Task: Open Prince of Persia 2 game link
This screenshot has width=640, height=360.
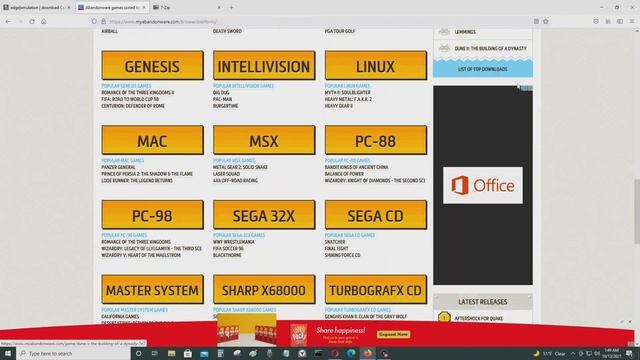Action: pyautogui.click(x=147, y=174)
